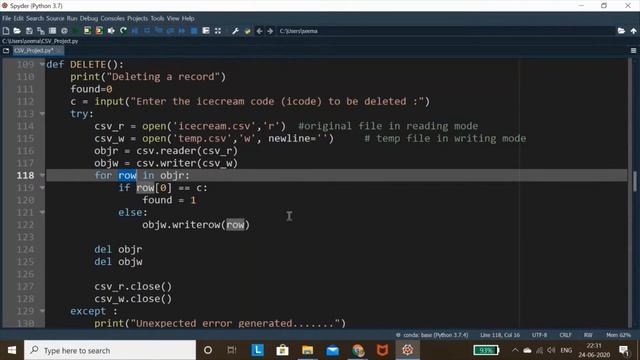Screen dimensions: 640x360
Task: Click line number 118 in gutter
Action: click(25, 175)
